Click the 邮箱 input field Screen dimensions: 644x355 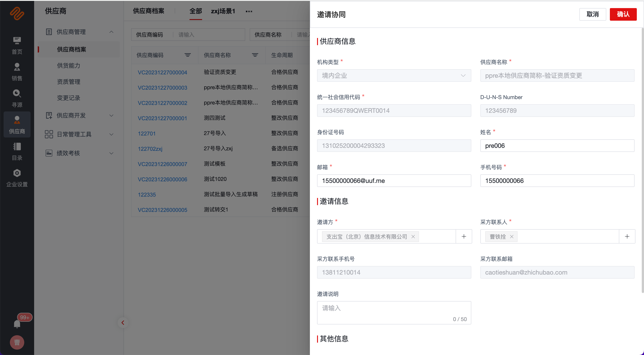pos(394,181)
